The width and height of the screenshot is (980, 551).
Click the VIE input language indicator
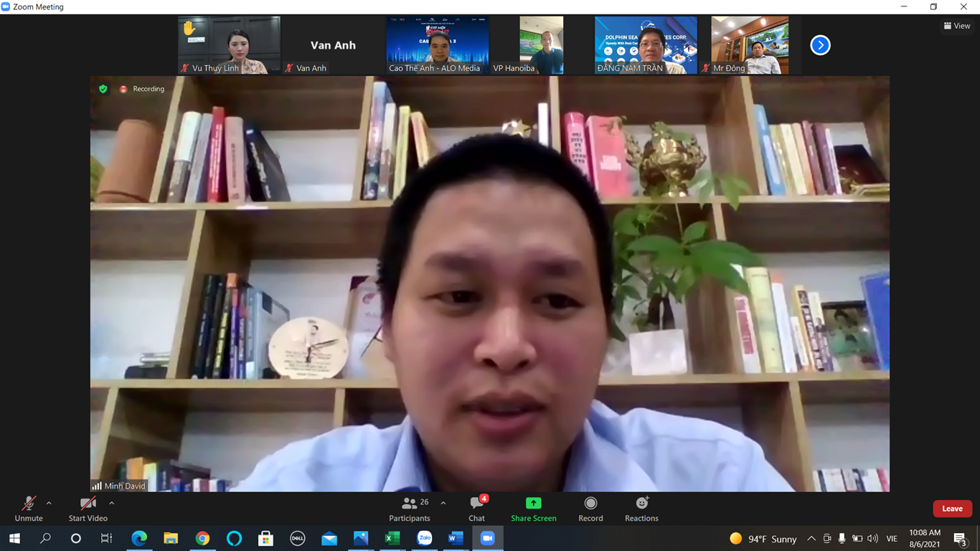point(892,539)
